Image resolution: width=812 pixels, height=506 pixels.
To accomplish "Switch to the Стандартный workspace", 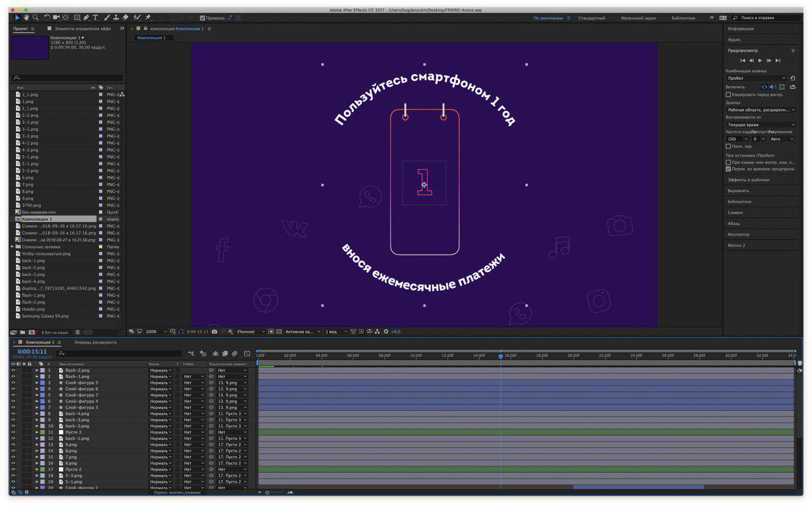I will tap(591, 18).
